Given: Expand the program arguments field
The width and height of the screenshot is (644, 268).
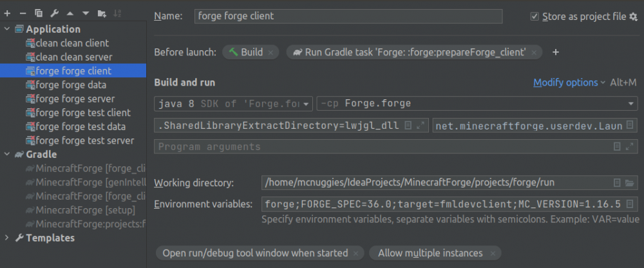Looking at the screenshot, I should click(630, 147).
